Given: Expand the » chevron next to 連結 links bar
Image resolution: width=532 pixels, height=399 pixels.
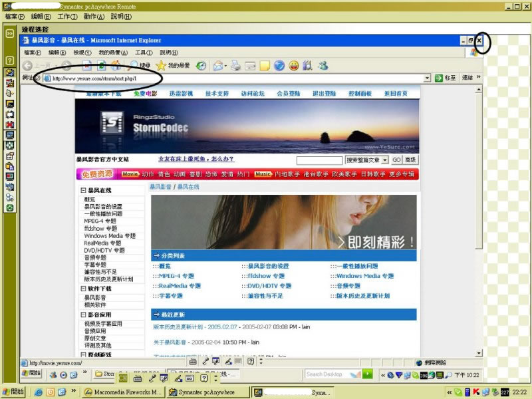Looking at the screenshot, I should pos(478,77).
